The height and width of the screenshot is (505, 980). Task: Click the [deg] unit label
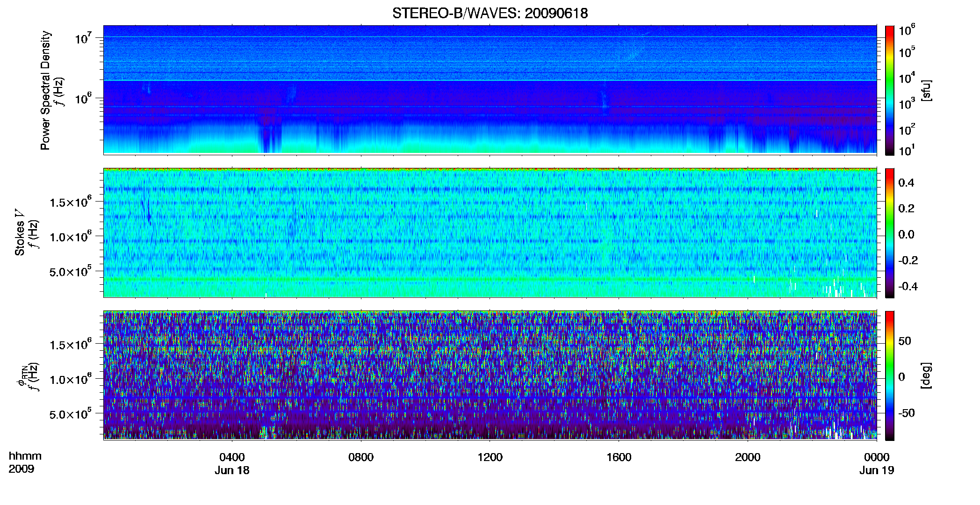(x=926, y=375)
